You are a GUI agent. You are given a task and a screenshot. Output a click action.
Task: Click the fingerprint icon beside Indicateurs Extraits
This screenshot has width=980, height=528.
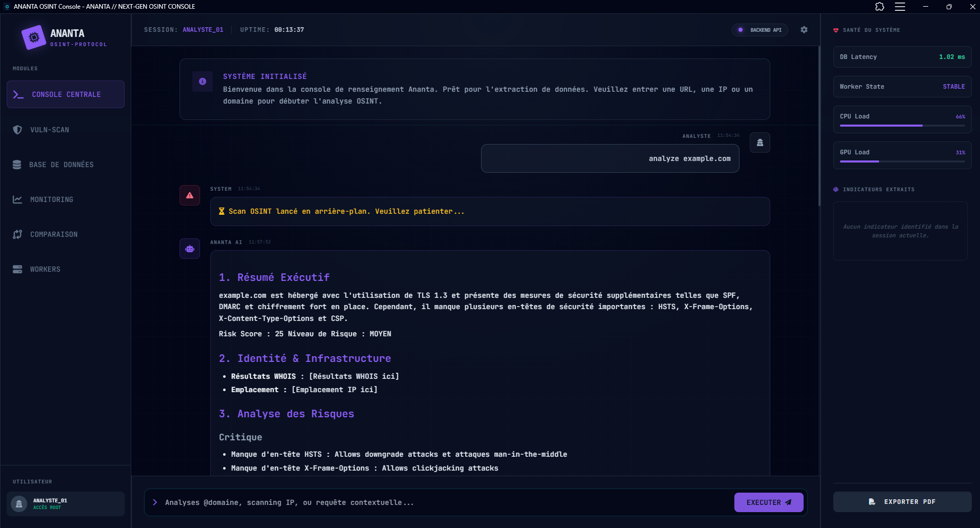(836, 190)
